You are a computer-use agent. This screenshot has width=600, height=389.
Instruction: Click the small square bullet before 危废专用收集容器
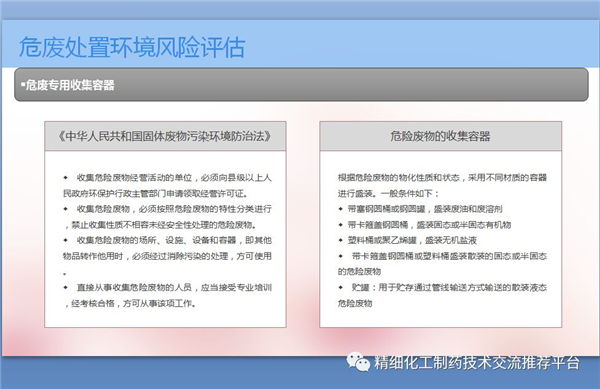point(23,84)
